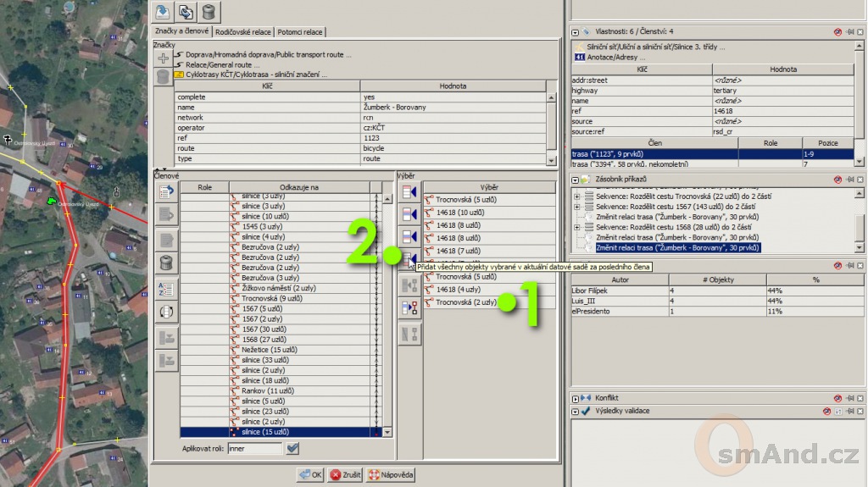The height and width of the screenshot is (487, 868).
Task: Click the trash can icon in the top toolbar
Action: point(209,12)
